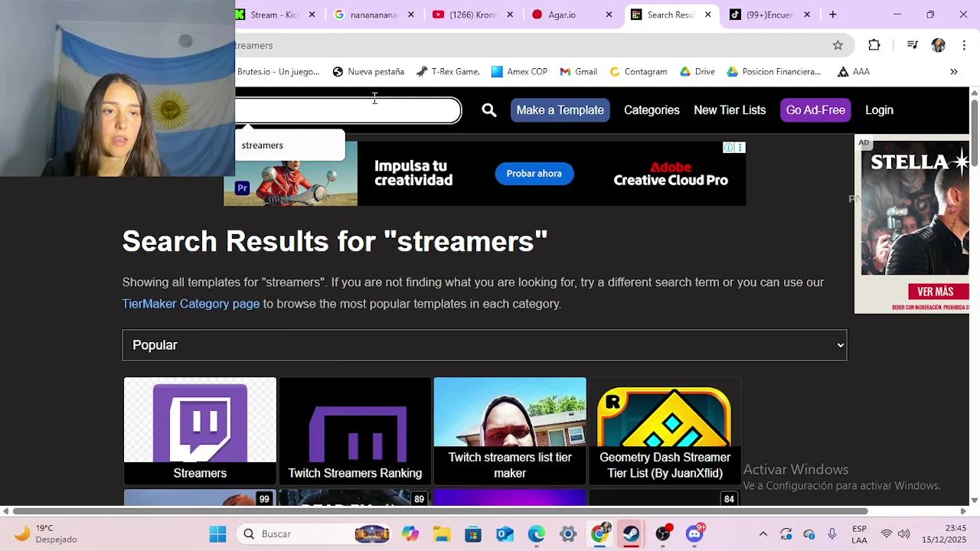Open the T-Rex Game bookmark
This screenshot has width=980, height=551.
448,72
